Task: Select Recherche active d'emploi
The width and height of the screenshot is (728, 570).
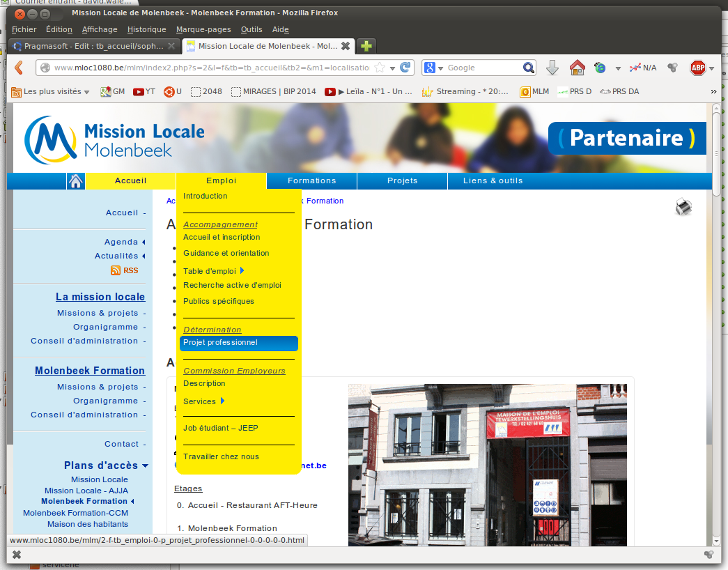Action: 232,285
